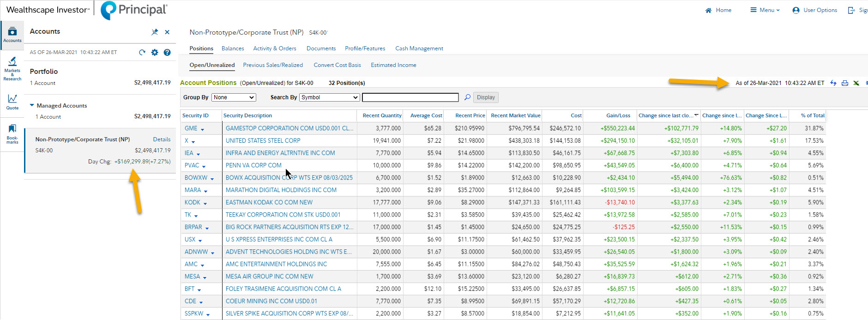
Task: Open Previous Sales/Realized subtab
Action: (x=273, y=65)
